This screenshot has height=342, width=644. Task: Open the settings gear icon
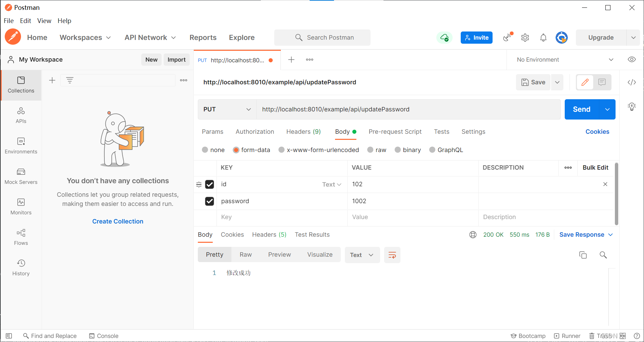pos(525,38)
